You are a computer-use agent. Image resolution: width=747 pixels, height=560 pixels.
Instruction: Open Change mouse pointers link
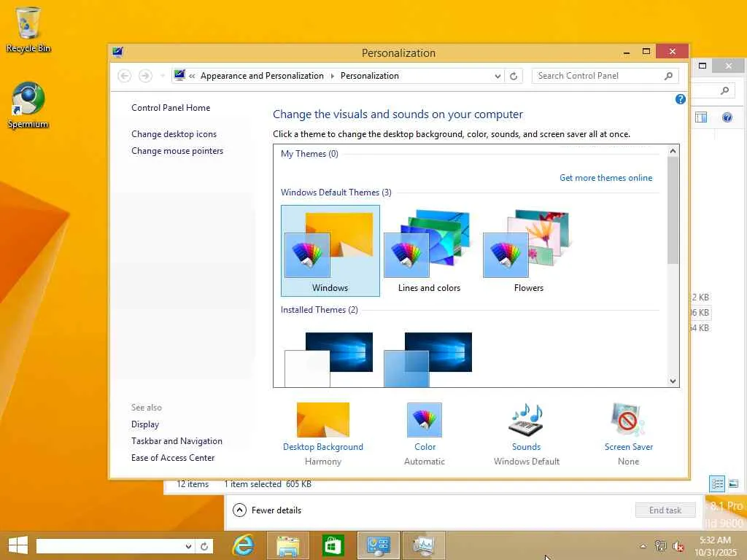pyautogui.click(x=177, y=151)
